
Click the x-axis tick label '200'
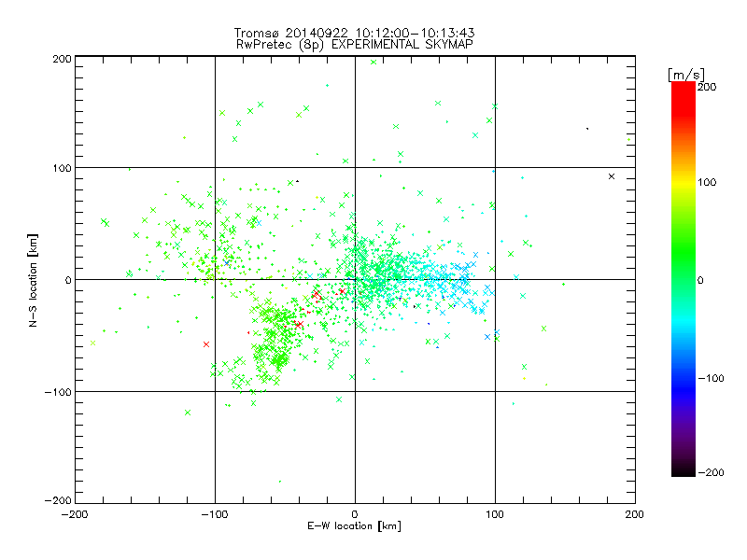tap(635, 514)
